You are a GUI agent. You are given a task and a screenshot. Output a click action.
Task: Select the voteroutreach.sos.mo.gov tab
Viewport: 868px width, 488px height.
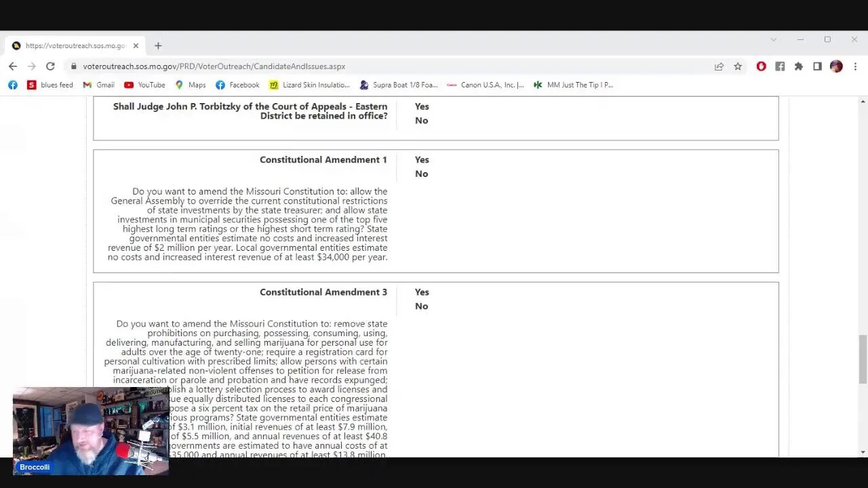(x=75, y=45)
